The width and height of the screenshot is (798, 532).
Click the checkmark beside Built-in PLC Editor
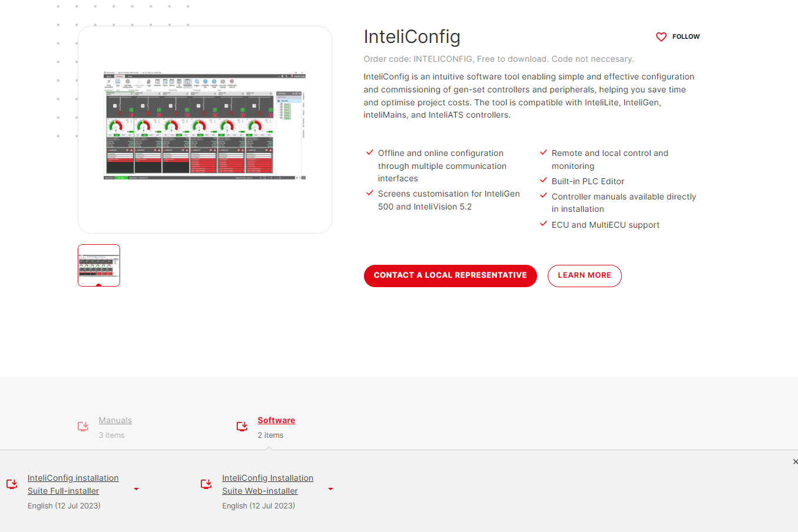(x=543, y=181)
